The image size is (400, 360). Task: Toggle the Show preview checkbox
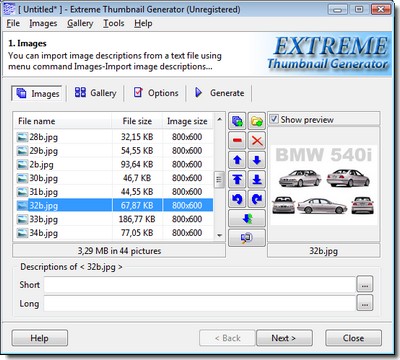[274, 119]
